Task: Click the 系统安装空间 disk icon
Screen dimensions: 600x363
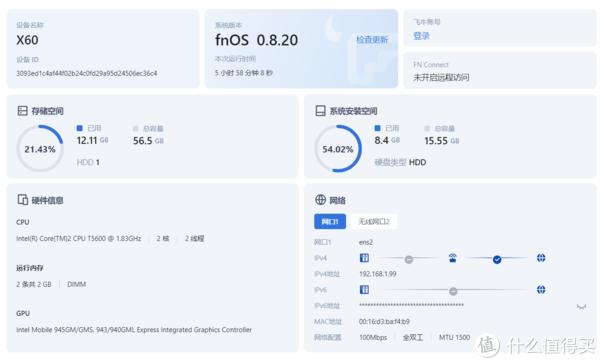Action: [x=320, y=111]
